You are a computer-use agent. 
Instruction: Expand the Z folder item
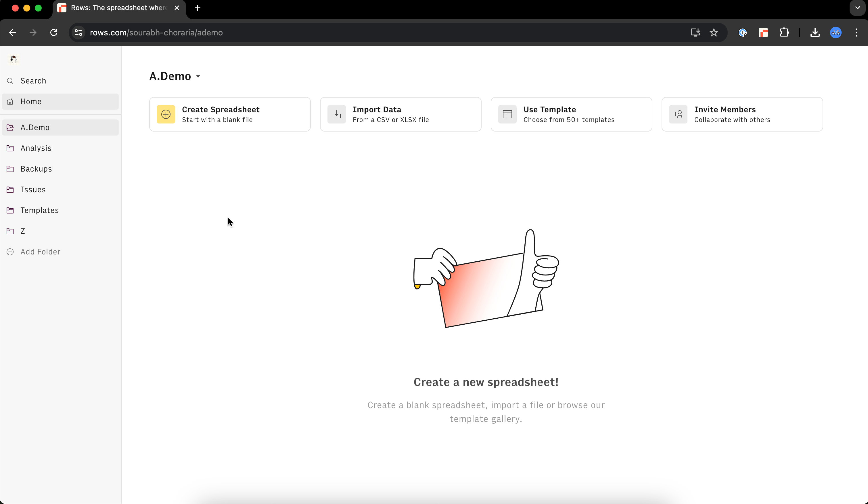(x=22, y=230)
